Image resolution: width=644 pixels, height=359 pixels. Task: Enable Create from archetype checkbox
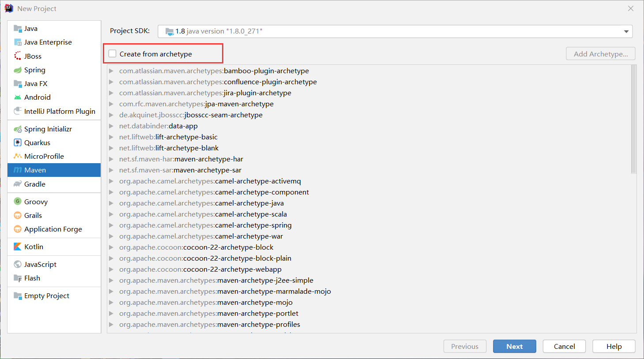pyautogui.click(x=113, y=54)
